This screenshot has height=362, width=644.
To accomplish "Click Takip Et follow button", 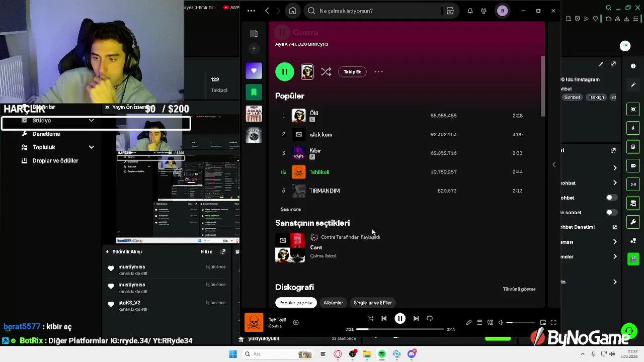I will tap(352, 72).
